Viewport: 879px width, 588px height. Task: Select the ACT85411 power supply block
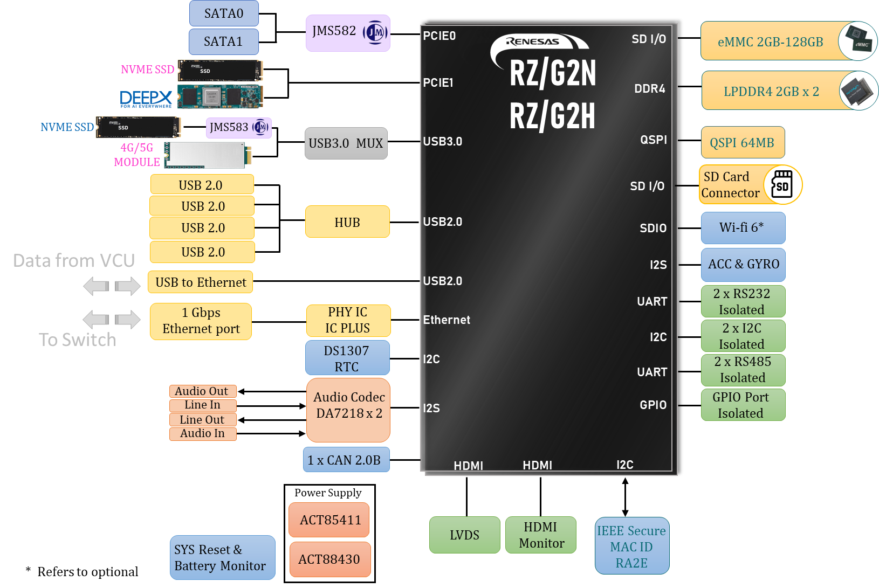point(329,520)
